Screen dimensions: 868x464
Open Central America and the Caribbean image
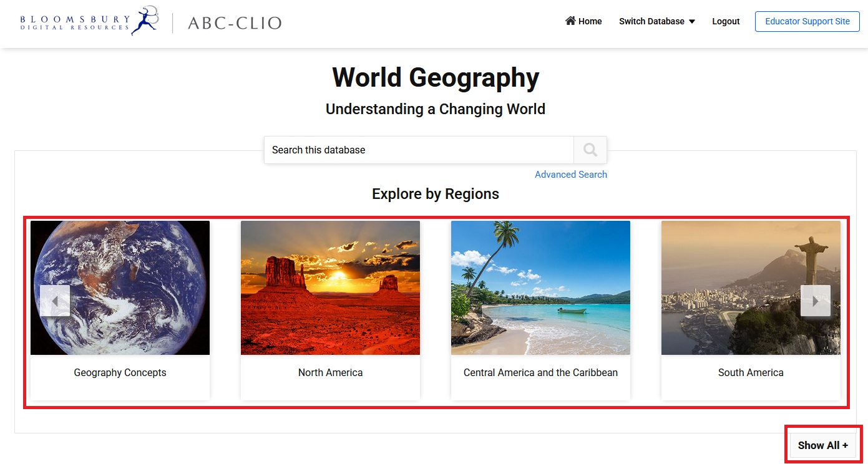(x=540, y=288)
